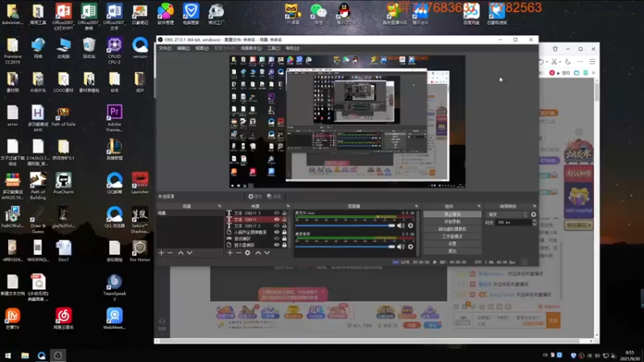Viewport: 644px width, 362px height.
Task: Open the 工具(T) menu in OBS
Action: tap(274, 48)
